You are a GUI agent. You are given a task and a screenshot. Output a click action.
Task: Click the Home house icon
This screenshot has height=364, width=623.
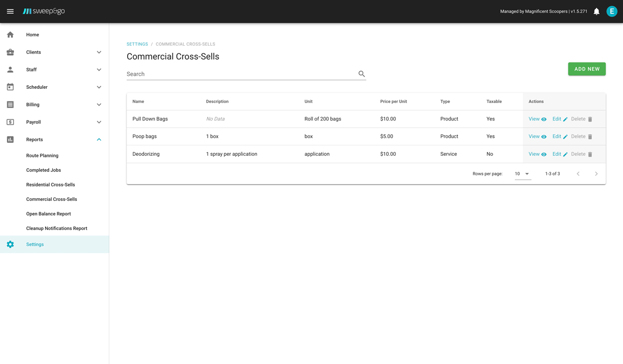(10, 35)
